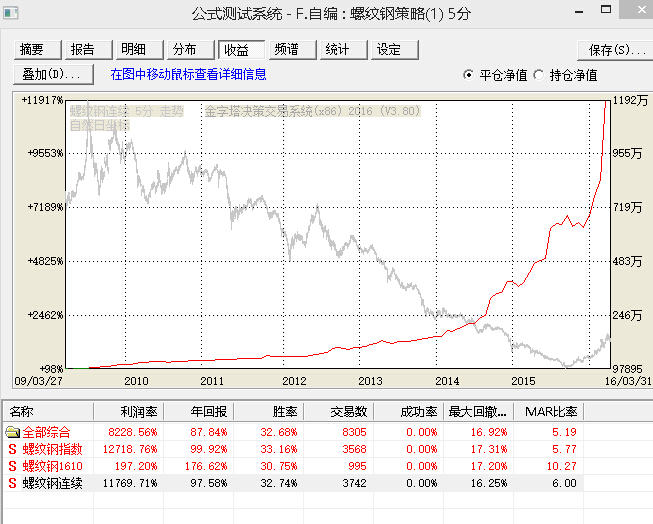Click the 30.75% win rate cell
653x524 pixels.
[279, 466]
